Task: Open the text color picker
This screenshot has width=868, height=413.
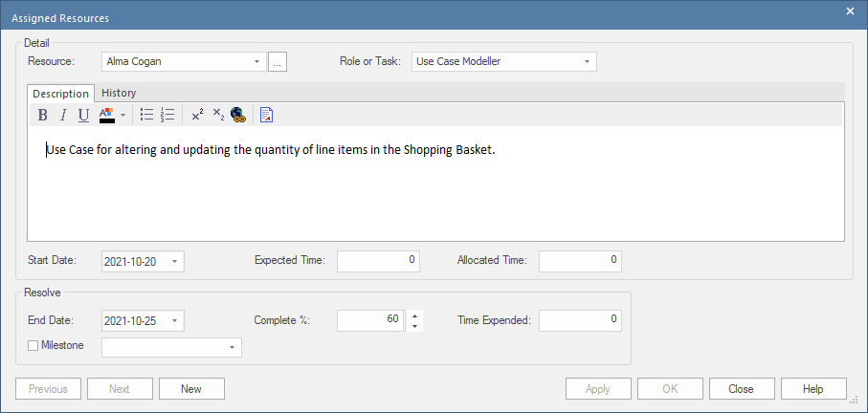Action: (x=122, y=115)
